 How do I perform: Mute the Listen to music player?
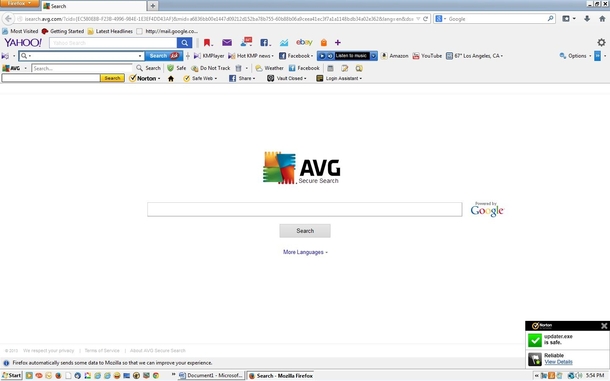(x=330, y=56)
